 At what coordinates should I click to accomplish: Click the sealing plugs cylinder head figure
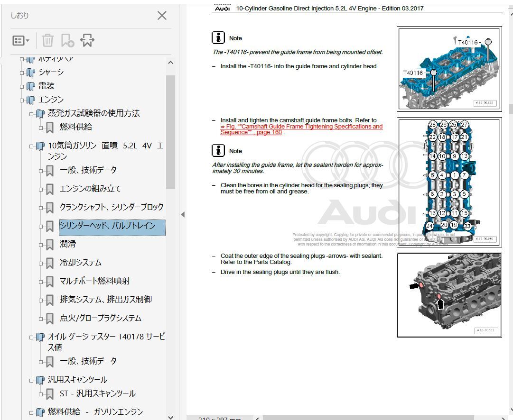point(449,295)
